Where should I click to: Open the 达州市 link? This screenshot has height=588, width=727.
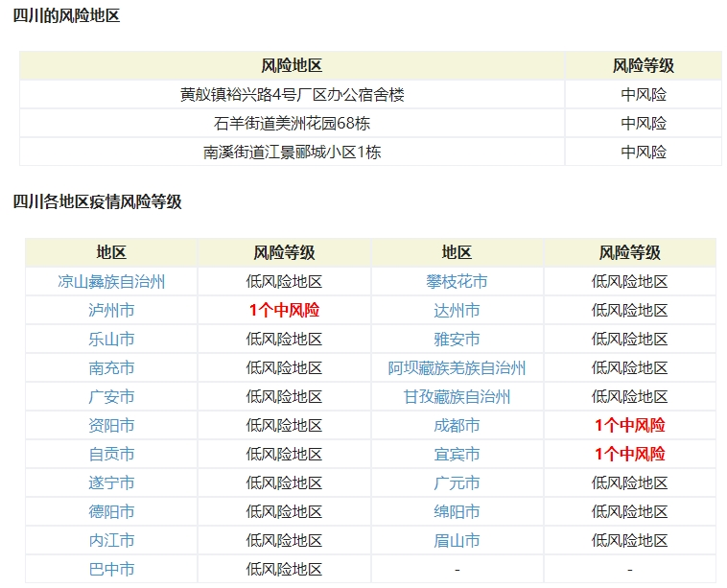(x=457, y=311)
